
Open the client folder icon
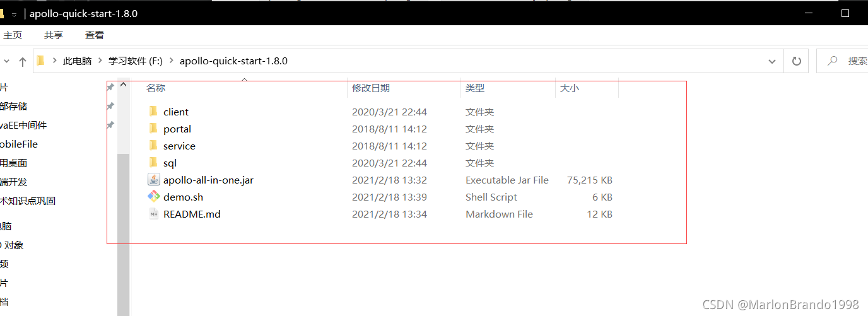[153, 112]
